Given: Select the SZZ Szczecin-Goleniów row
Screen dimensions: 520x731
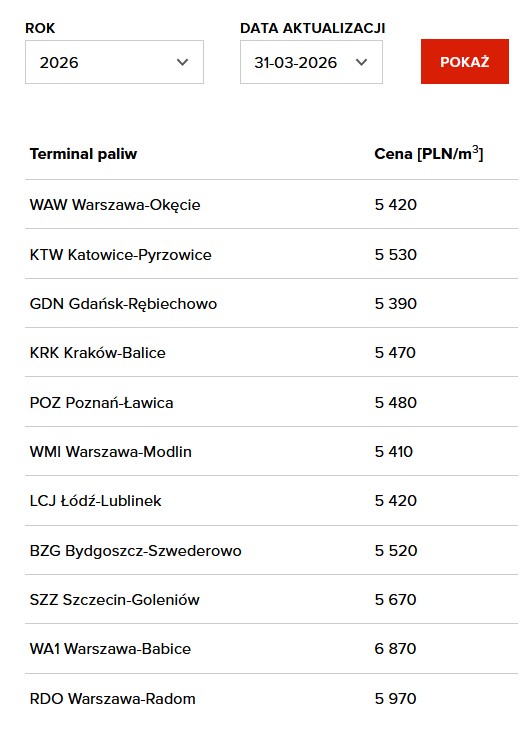Looking at the screenshot, I should 271,599.
